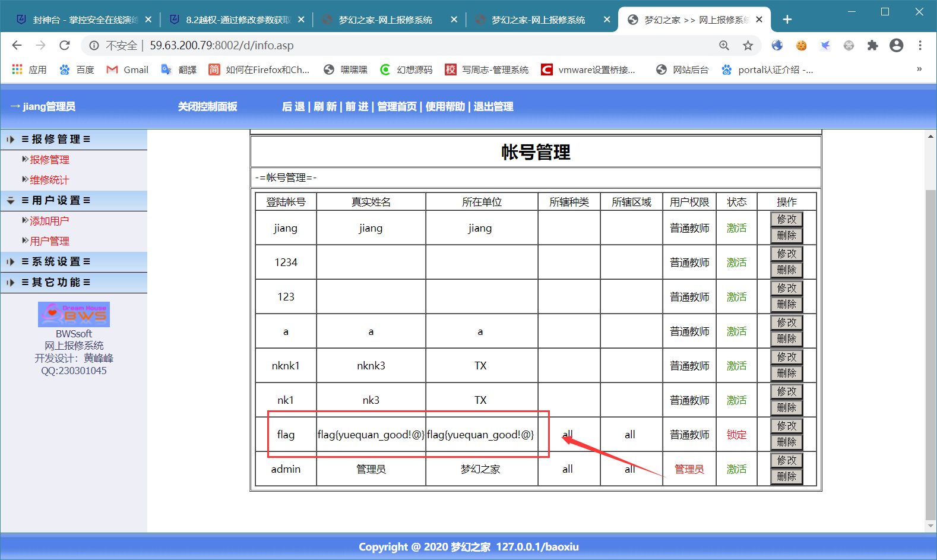
Task: Click 删除 for the admin account
Action: (787, 477)
